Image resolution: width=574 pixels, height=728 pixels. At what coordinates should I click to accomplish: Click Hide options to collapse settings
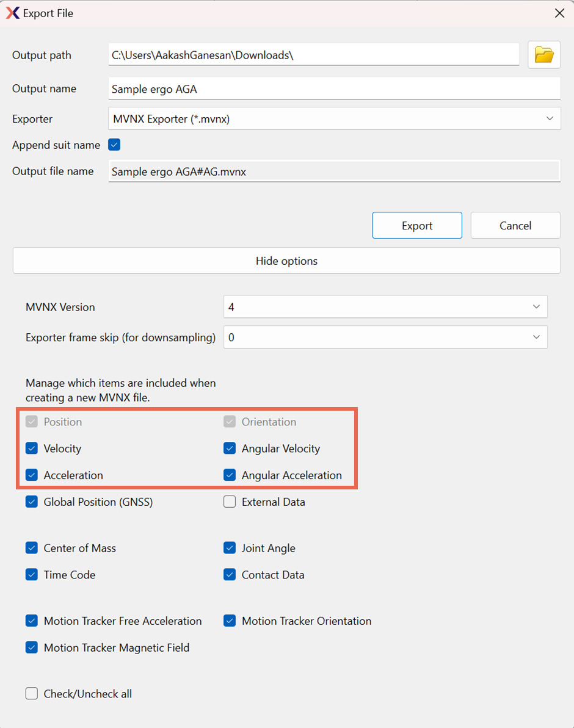[286, 261]
